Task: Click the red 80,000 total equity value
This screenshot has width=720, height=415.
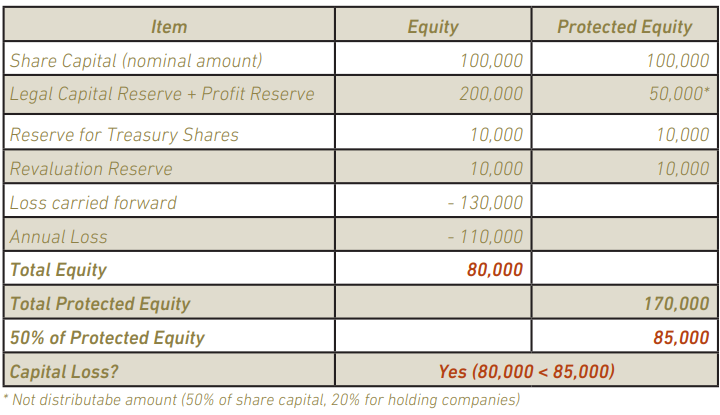Action: click(495, 269)
